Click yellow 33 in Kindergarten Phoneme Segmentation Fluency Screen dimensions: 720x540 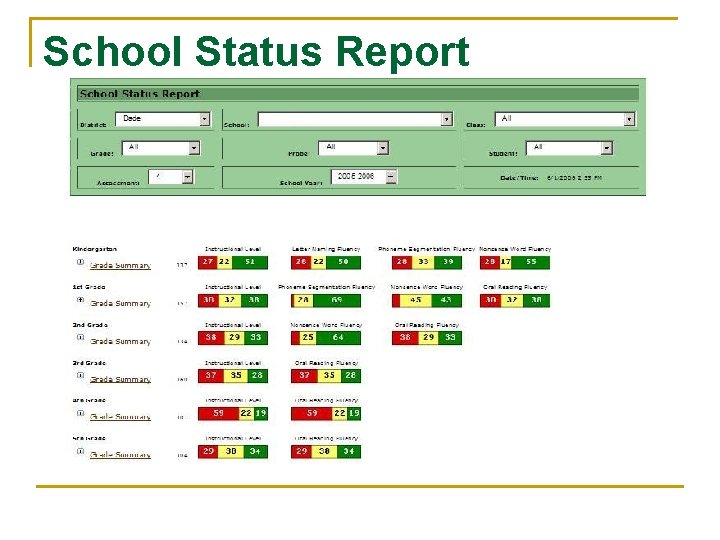[423, 262]
